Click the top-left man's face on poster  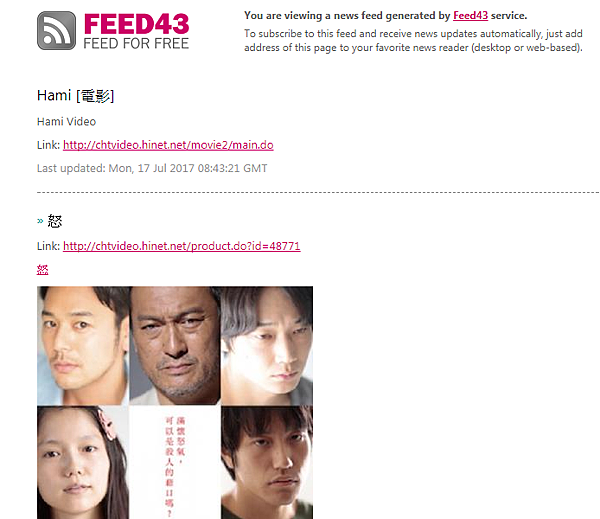click(x=83, y=345)
